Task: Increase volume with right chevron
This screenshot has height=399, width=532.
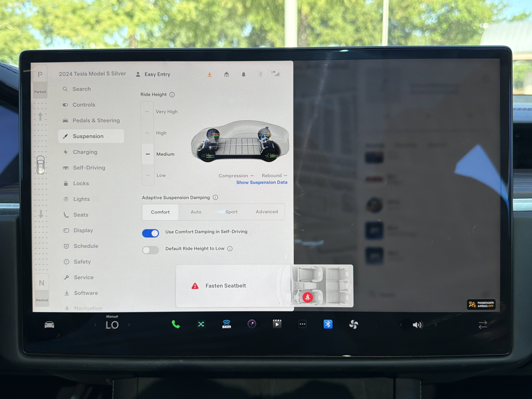Action: 436,325
